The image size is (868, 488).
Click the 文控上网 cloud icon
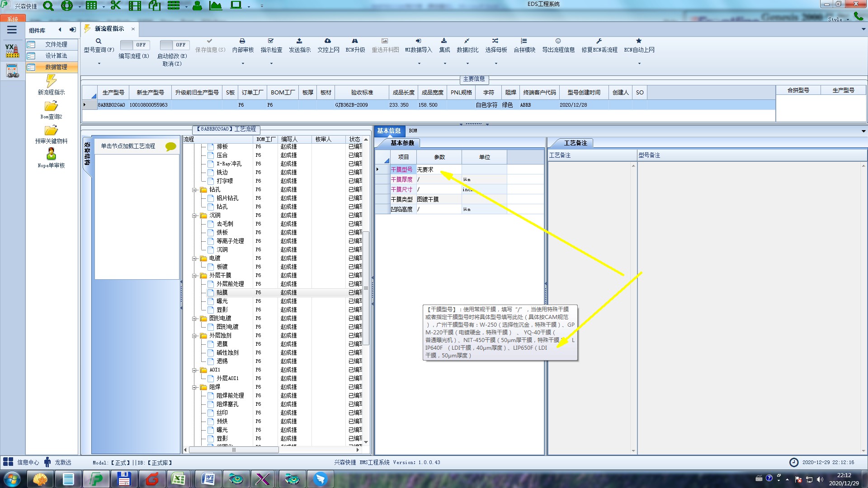[x=328, y=41]
